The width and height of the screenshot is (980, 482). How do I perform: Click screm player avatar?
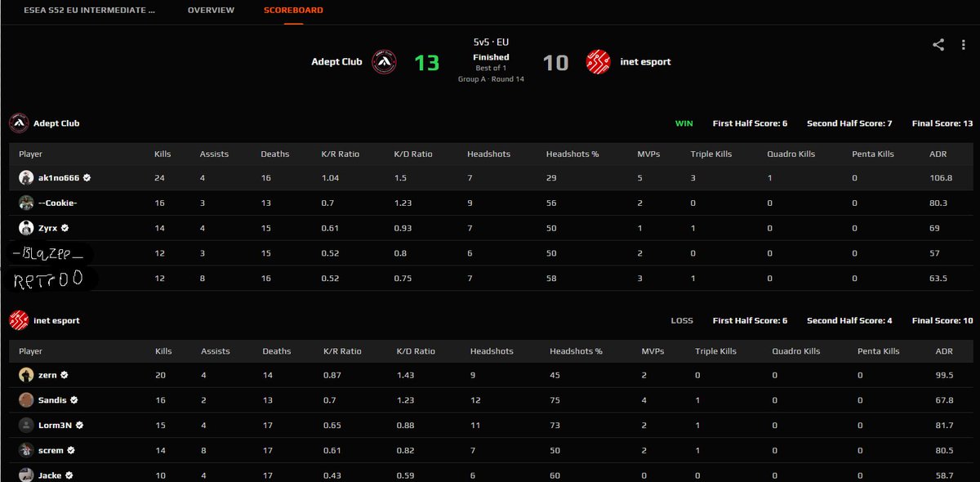pos(26,450)
